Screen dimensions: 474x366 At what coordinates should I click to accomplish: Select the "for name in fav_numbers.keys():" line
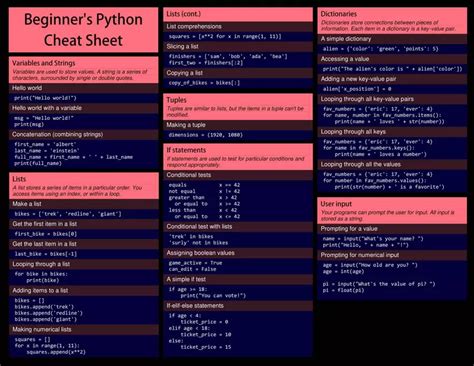tap(369, 148)
